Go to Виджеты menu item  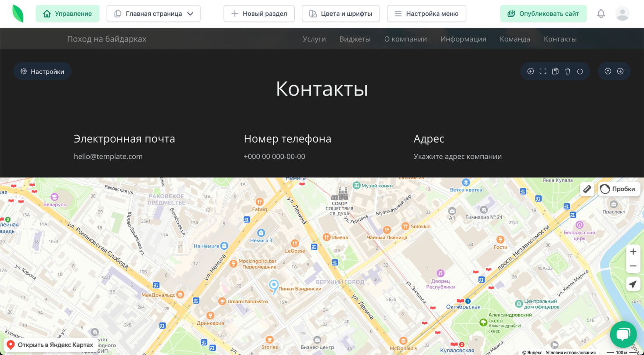pos(355,39)
